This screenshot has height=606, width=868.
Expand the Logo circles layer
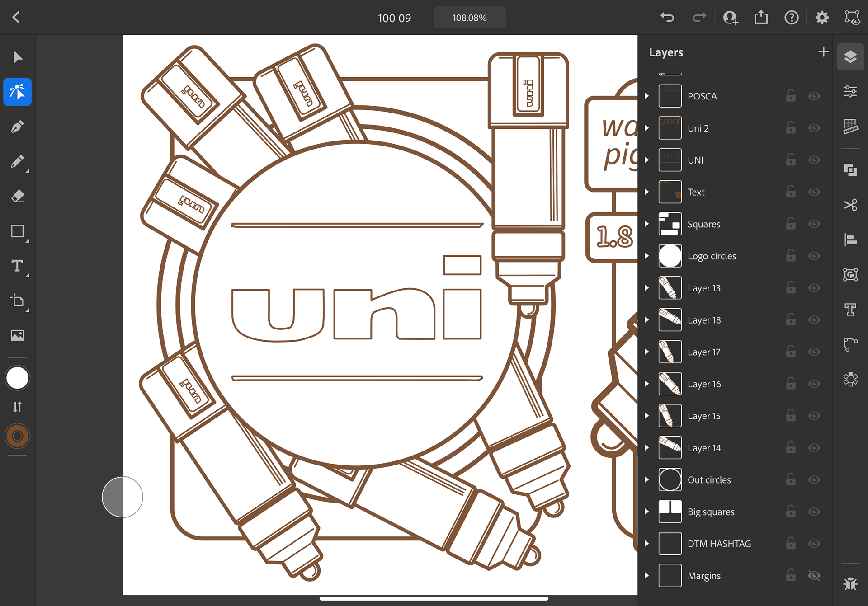tap(647, 256)
